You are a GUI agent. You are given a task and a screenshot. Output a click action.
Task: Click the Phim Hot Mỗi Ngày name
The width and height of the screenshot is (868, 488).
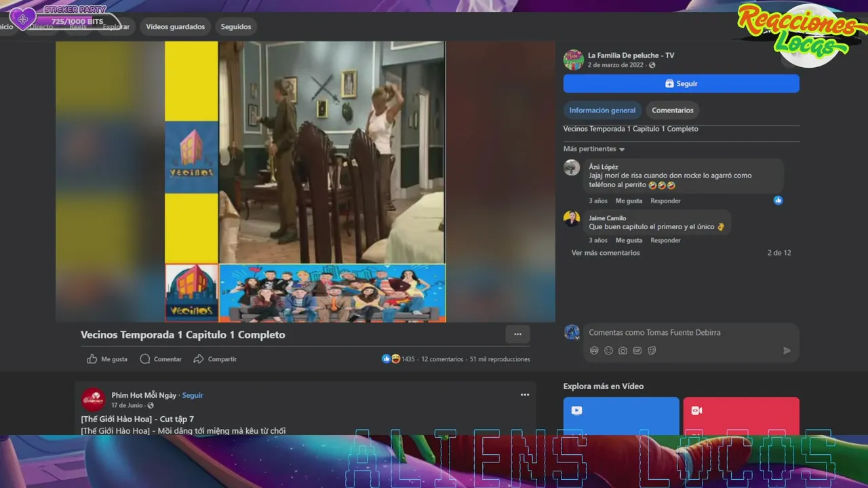[144, 395]
